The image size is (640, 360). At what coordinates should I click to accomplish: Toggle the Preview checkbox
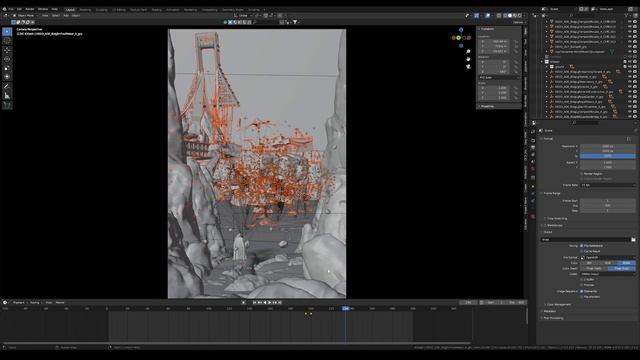click(582, 285)
